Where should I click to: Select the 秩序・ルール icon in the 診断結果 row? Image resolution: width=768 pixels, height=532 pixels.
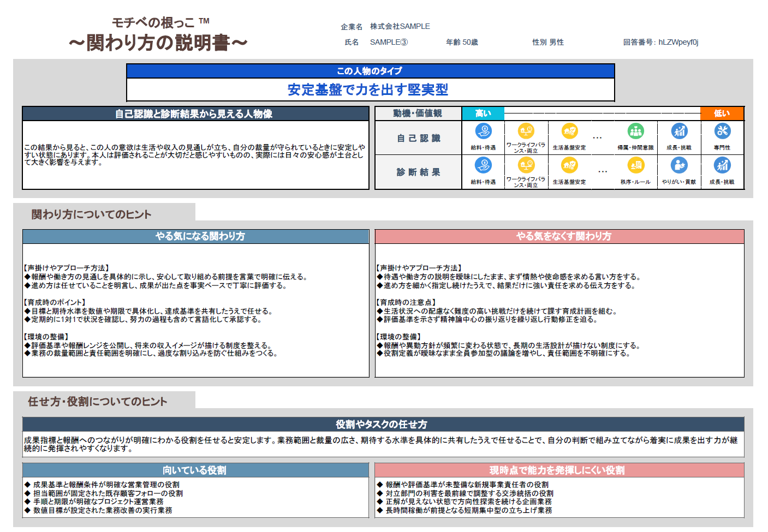tap(635, 165)
